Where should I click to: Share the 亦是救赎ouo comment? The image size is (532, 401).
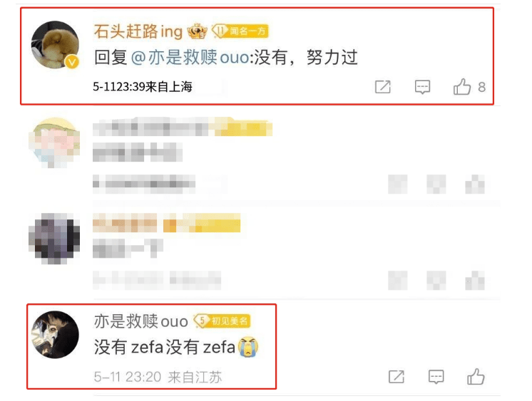(x=397, y=377)
